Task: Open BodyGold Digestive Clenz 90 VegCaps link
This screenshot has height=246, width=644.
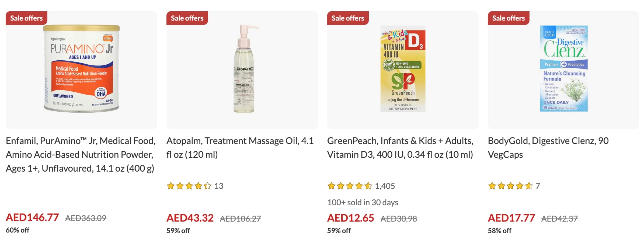Action: coord(548,148)
